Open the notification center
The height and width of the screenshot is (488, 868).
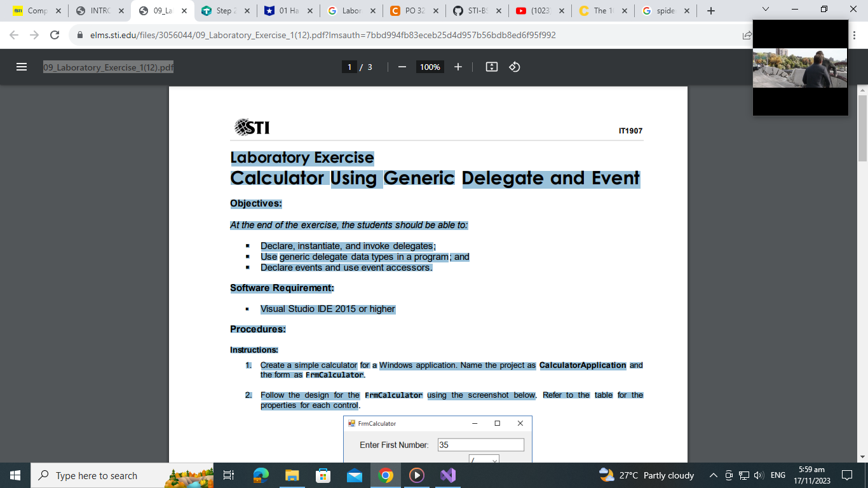point(846,475)
